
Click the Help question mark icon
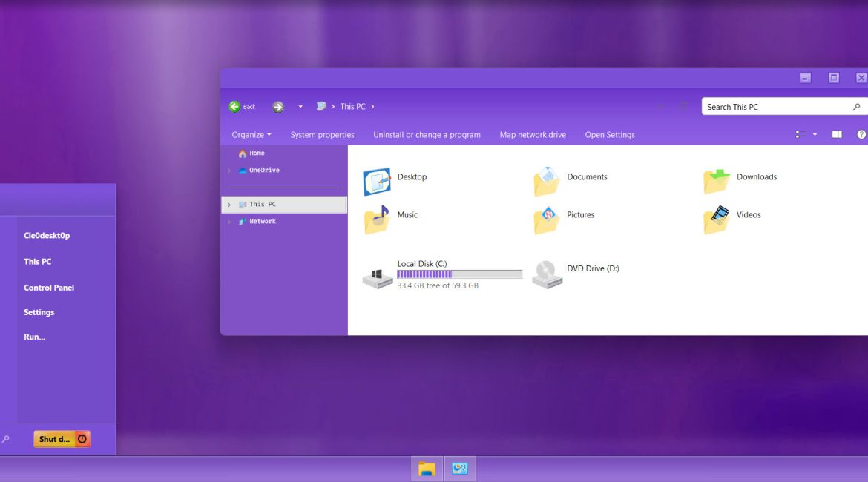click(861, 135)
